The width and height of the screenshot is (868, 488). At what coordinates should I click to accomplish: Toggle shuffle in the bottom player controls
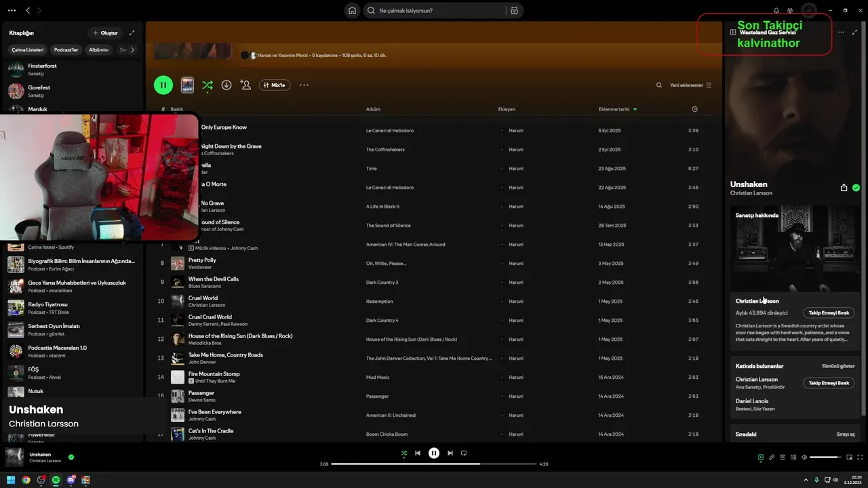pyautogui.click(x=403, y=453)
